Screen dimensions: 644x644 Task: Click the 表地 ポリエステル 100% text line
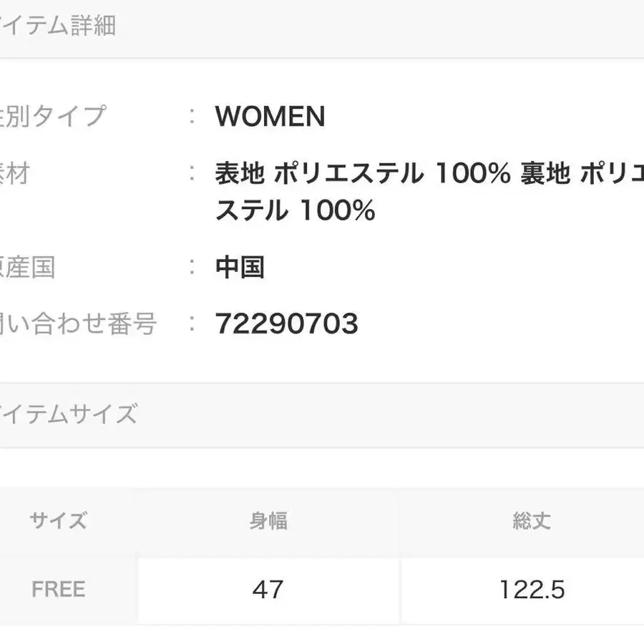click(x=429, y=174)
